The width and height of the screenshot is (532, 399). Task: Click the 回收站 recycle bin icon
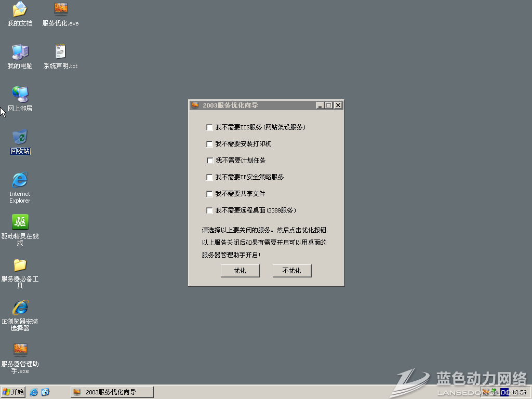pyautogui.click(x=20, y=137)
